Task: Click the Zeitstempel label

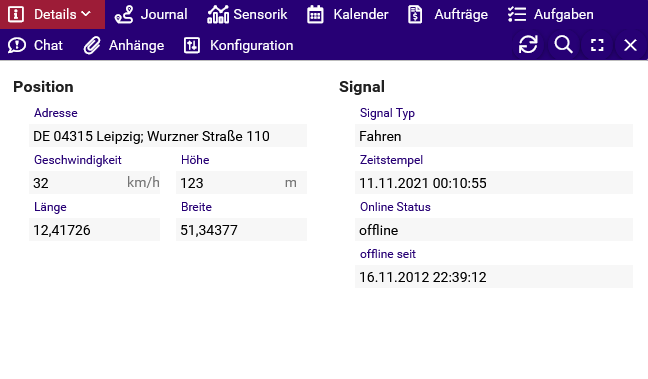Action: (x=391, y=160)
